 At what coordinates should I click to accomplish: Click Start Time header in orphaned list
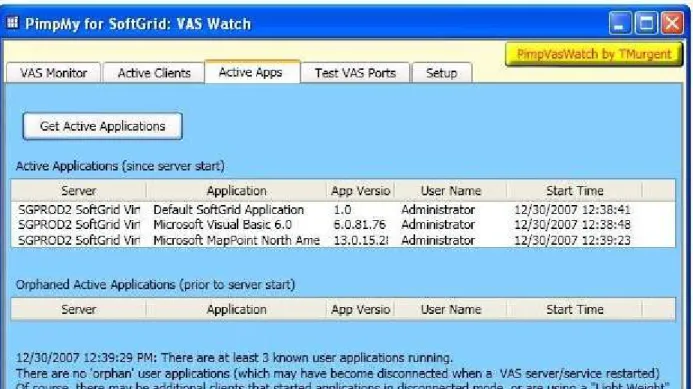575,309
